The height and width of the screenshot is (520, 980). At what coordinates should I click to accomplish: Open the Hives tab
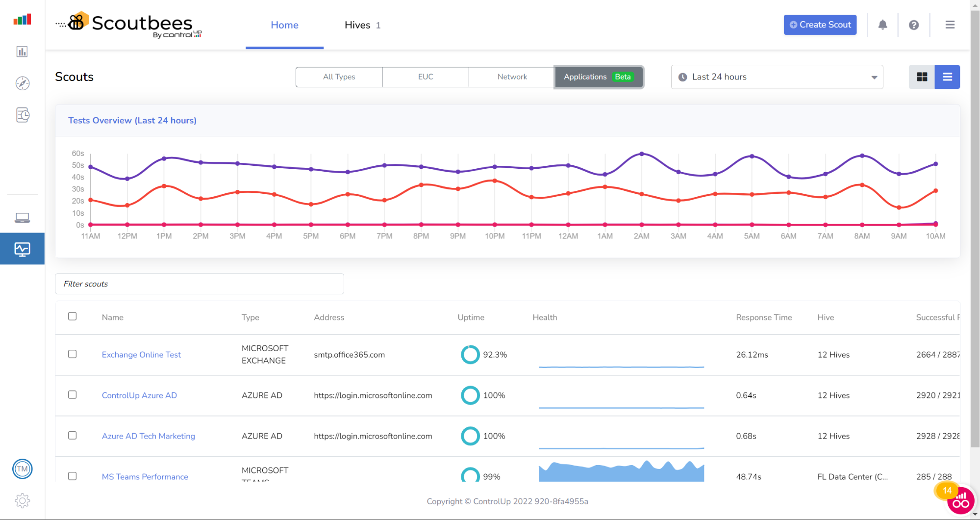(362, 25)
